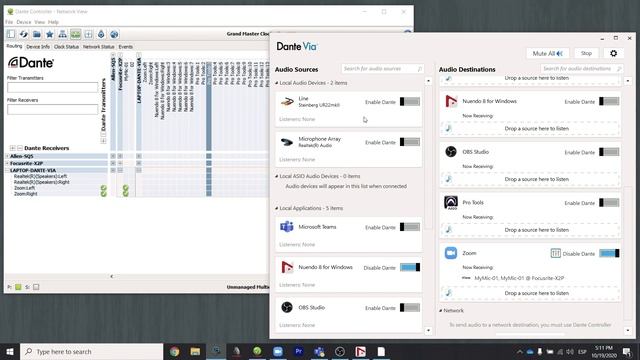Screen dimensions: 640x360
Task: Enable Dante for Pro Tools destination
Action: point(609,202)
